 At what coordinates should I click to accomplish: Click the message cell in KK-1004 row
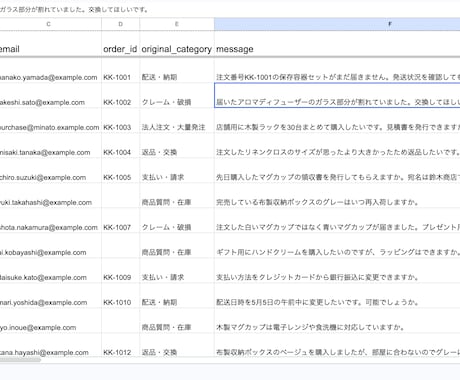[x=337, y=146]
